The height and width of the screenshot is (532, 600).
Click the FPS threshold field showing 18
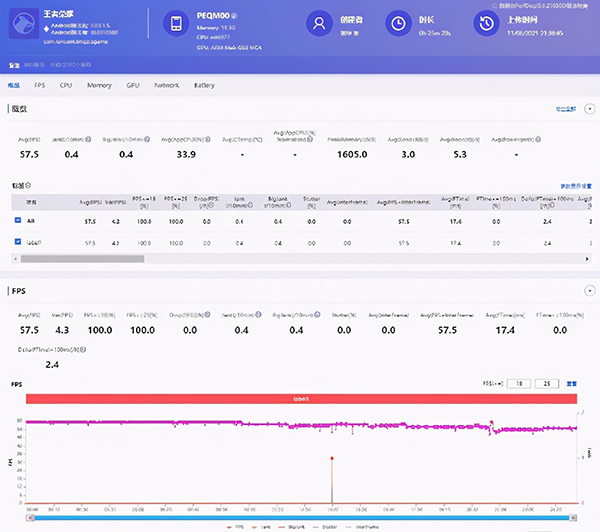coord(518,383)
